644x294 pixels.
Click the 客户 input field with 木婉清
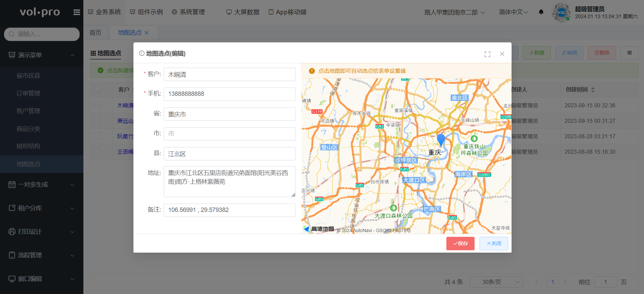(230, 74)
